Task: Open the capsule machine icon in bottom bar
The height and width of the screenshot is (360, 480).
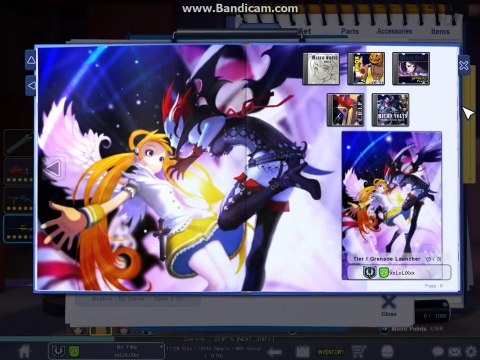Action: [387, 352]
